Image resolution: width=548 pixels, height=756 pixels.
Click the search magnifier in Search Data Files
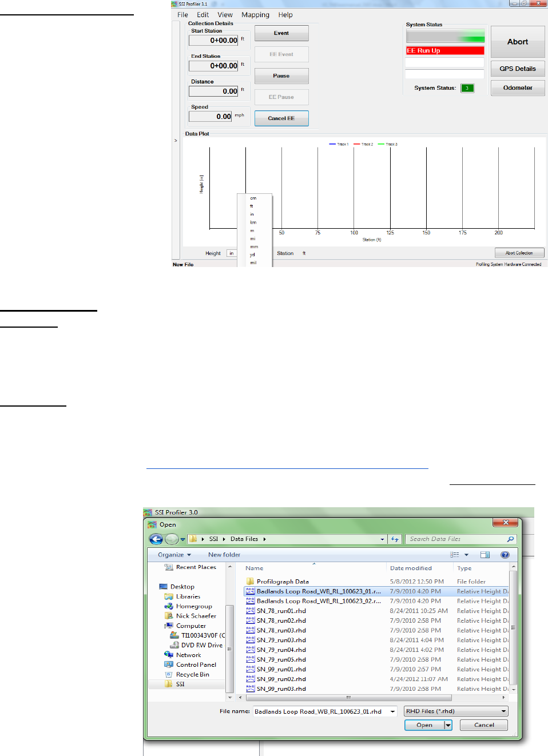pyautogui.click(x=510, y=539)
